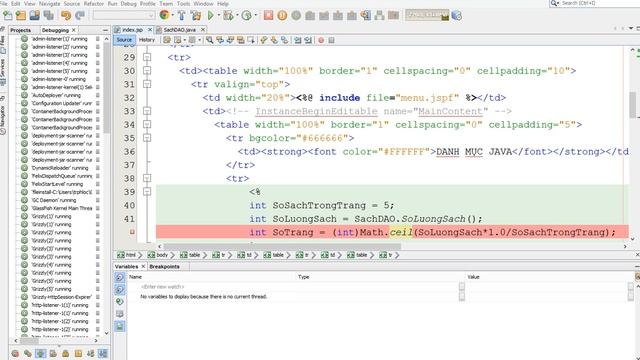This screenshot has height=360, width=640.
Task: Click the green web icon beside memory bar
Action: (457, 16)
